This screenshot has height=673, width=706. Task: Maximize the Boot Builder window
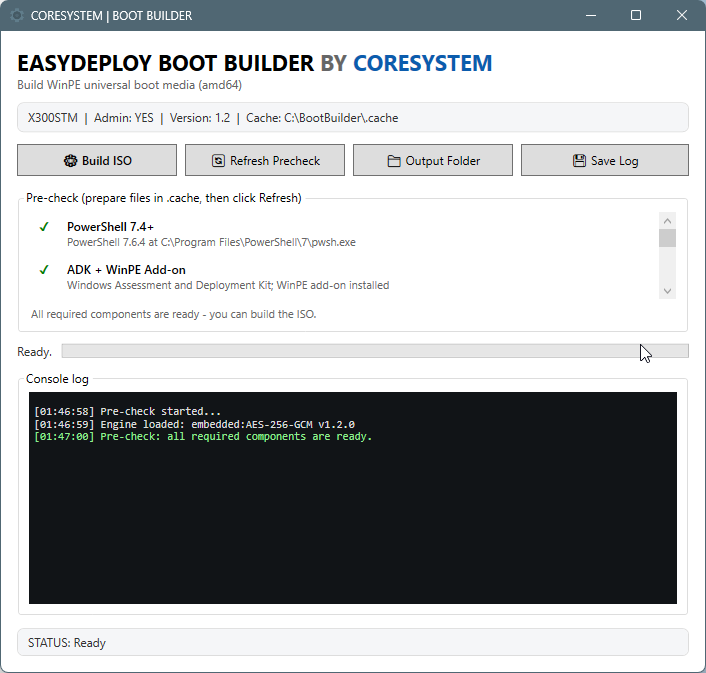tap(636, 15)
